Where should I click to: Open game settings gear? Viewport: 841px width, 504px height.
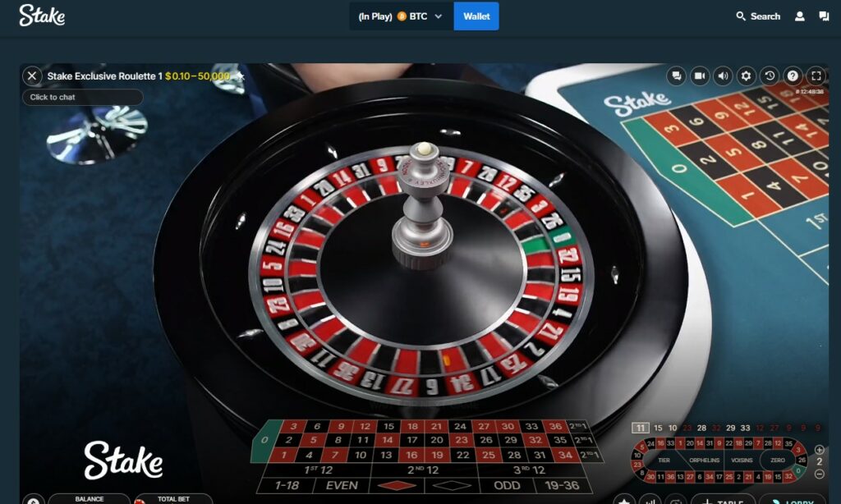[746, 76]
